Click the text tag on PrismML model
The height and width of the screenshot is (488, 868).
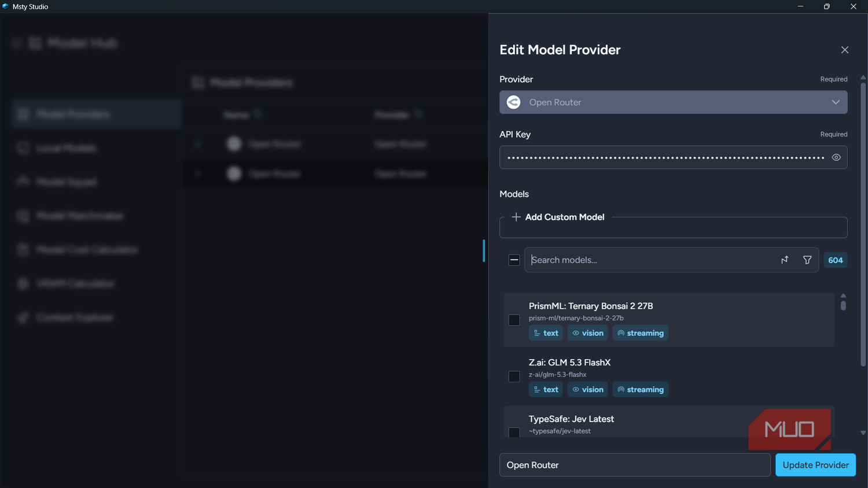click(546, 333)
